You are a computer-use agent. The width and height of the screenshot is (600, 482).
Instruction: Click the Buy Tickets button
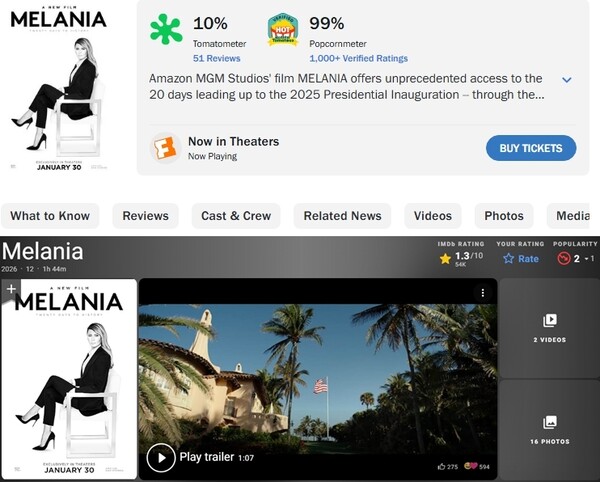[530, 148]
